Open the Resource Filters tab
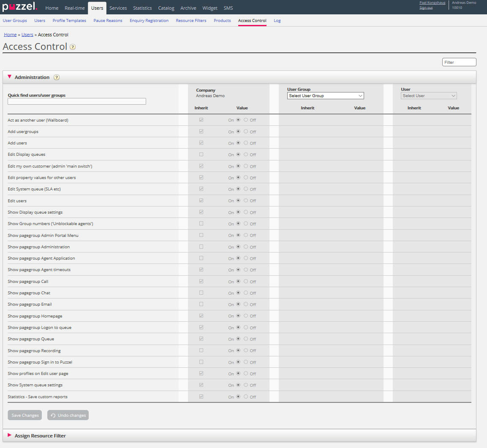Viewport: 487px width, 448px height. click(191, 21)
